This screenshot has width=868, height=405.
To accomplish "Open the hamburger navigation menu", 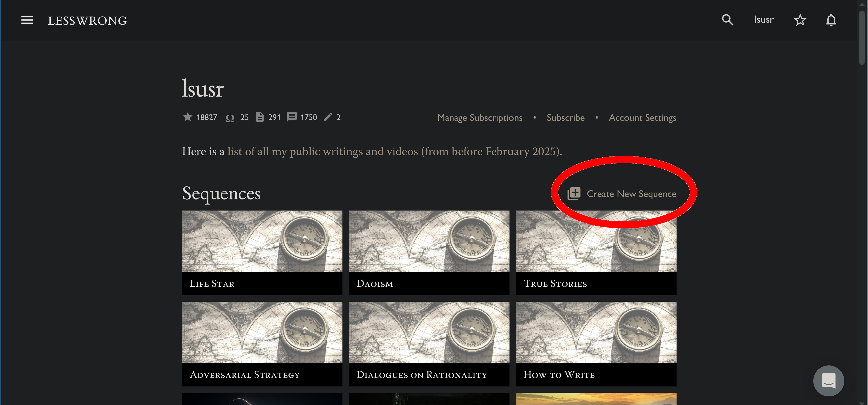I will coord(27,20).
